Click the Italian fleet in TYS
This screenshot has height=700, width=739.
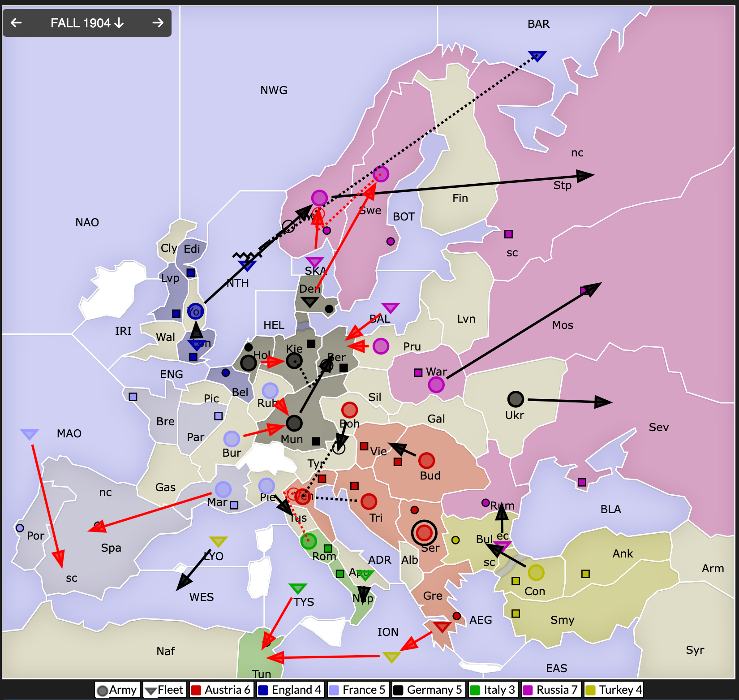(x=298, y=588)
